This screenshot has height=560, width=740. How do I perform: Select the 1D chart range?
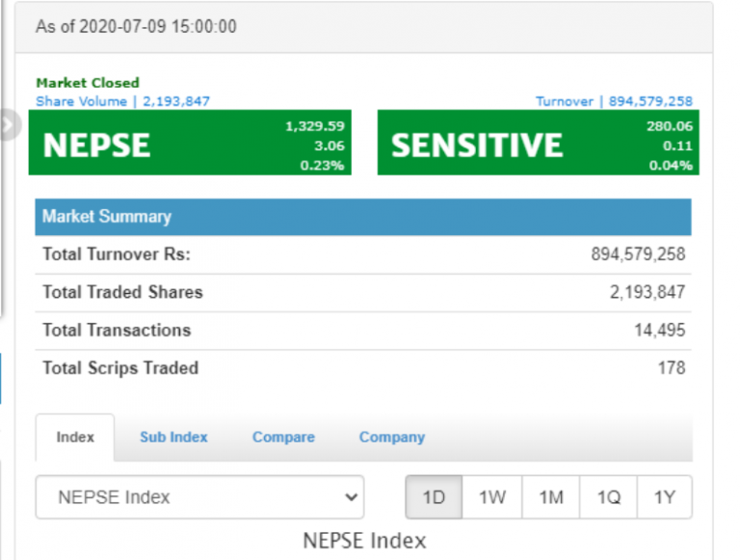(x=434, y=496)
